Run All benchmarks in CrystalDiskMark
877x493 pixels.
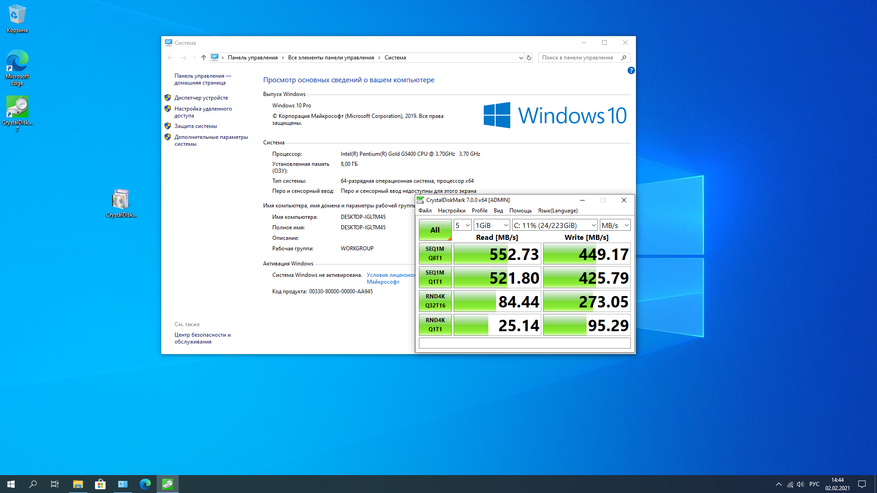coord(435,230)
